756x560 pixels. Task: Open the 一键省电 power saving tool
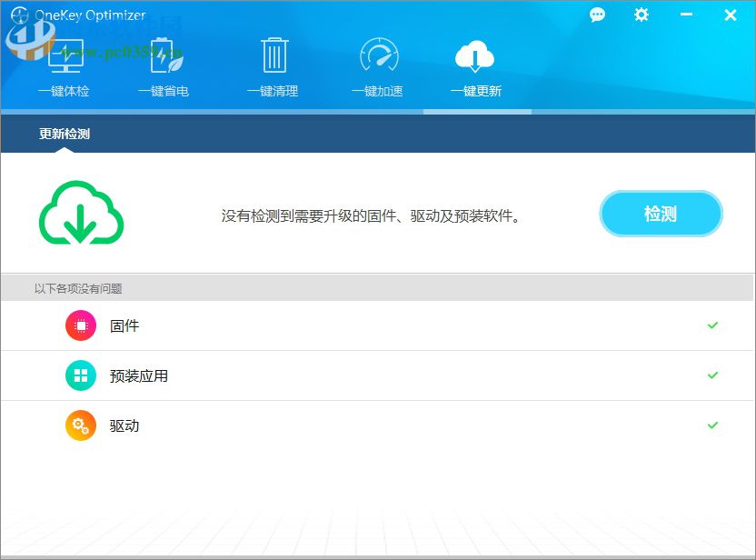pyautogui.click(x=168, y=55)
